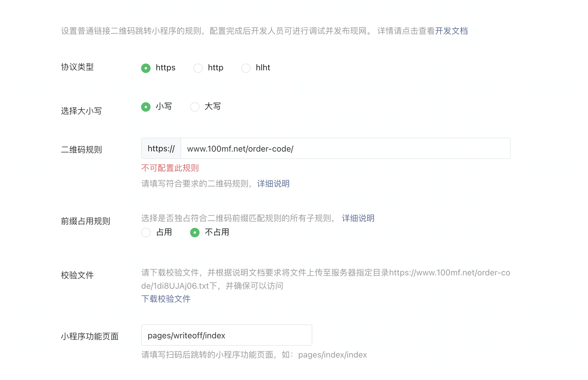588x380 pixels.
Task: Open the 开发文档 developer docs link
Action: [451, 31]
